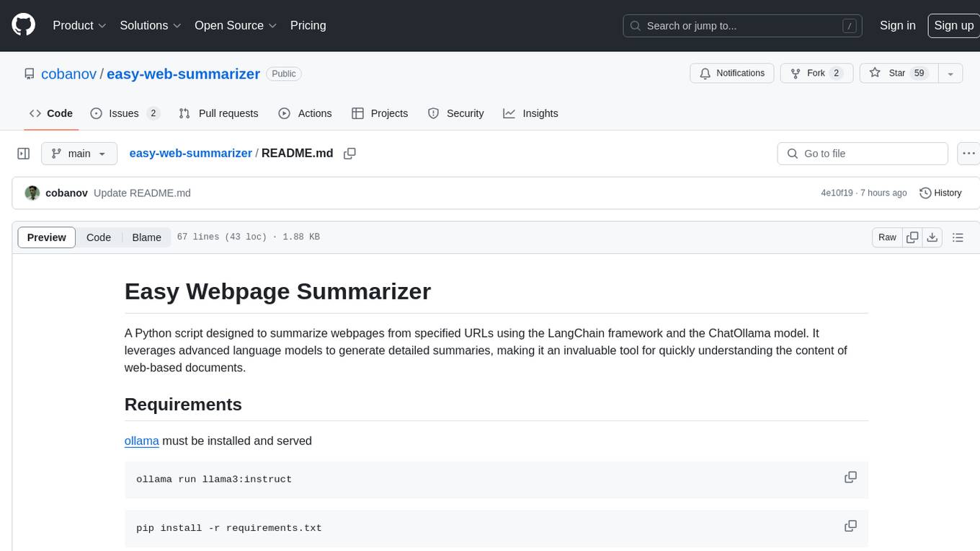Open the easy-web-summarizer repository link
Screen dimensions: 980x551
pyautogui.click(x=183, y=74)
